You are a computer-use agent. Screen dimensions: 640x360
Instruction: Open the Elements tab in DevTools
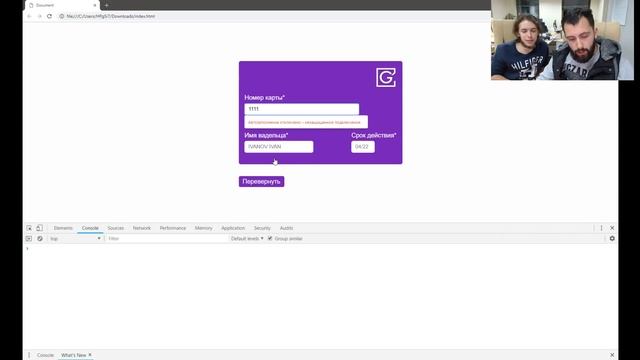pyautogui.click(x=63, y=228)
